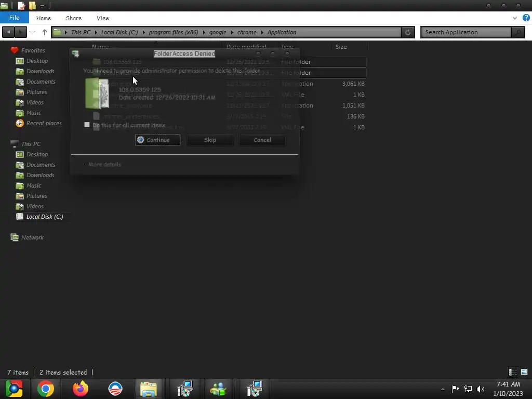Open File Explorer taskbar icon
The width and height of the screenshot is (532, 399).
[149, 389]
